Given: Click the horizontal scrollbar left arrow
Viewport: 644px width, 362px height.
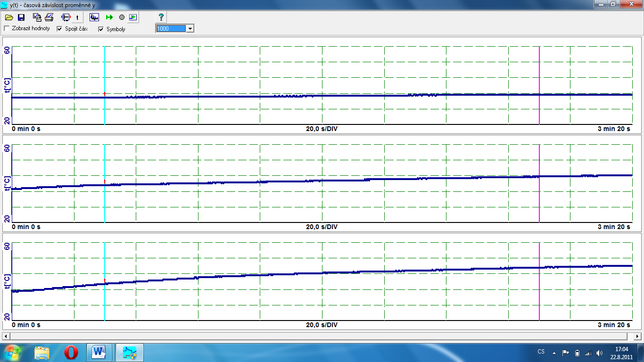Looking at the screenshot, I should point(6,337).
